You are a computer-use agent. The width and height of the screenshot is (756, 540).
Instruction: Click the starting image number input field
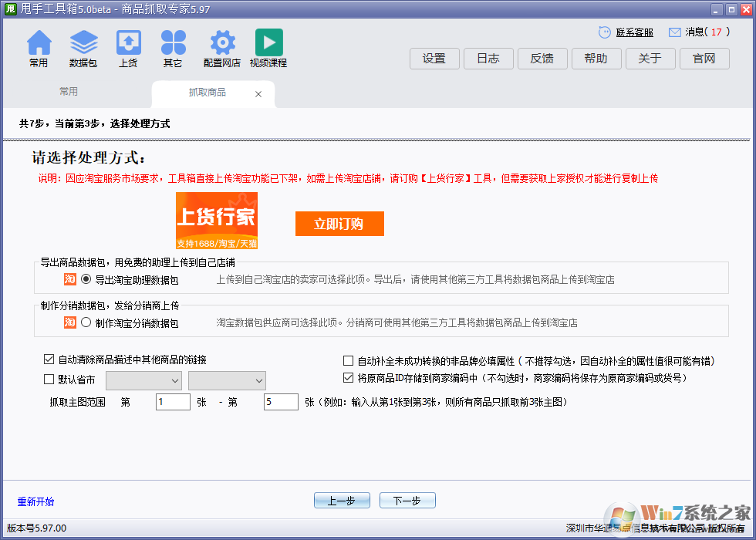173,402
